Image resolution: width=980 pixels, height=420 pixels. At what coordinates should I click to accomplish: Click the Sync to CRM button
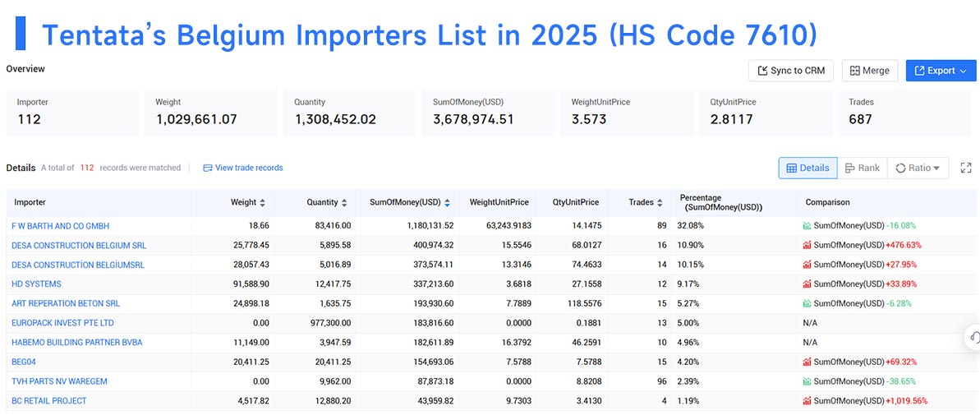tap(790, 71)
